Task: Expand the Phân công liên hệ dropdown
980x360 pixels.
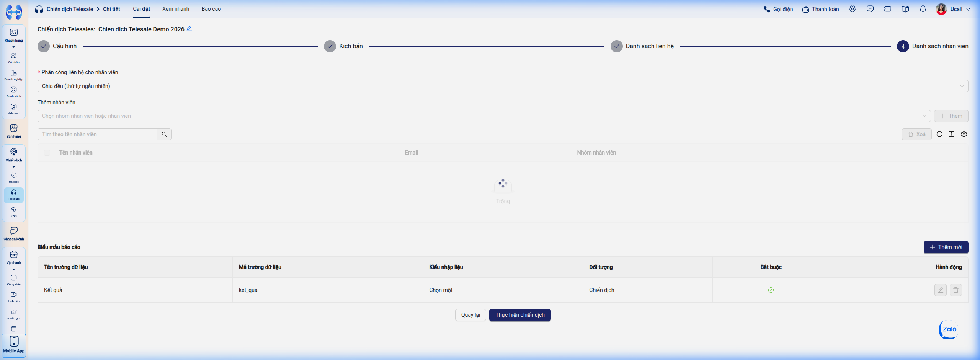Action: [503, 86]
